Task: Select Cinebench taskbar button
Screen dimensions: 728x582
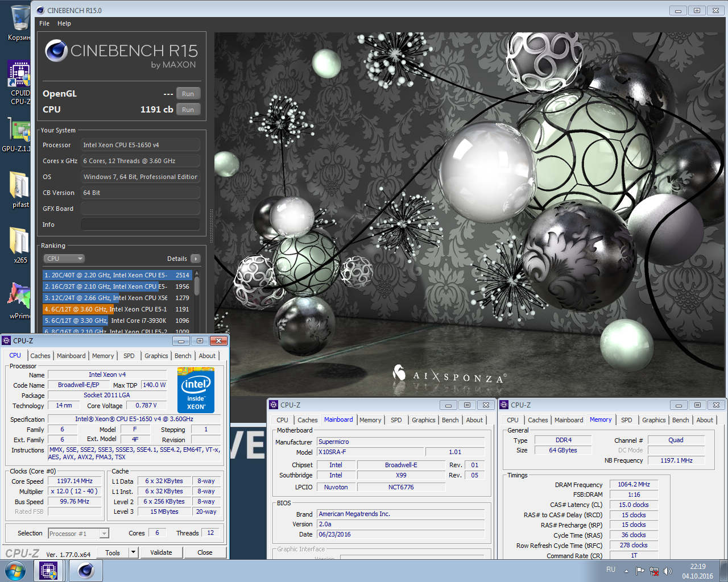Action: (86, 571)
